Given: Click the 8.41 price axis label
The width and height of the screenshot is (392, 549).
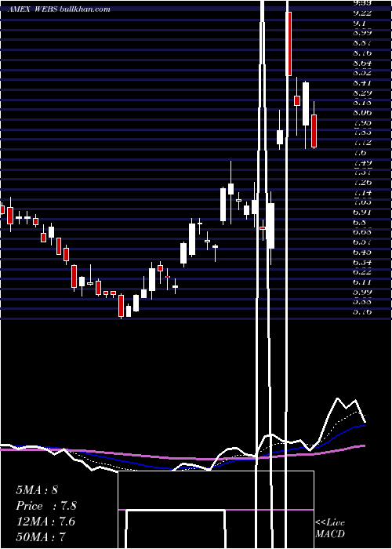Looking at the screenshot, I should (x=362, y=83).
